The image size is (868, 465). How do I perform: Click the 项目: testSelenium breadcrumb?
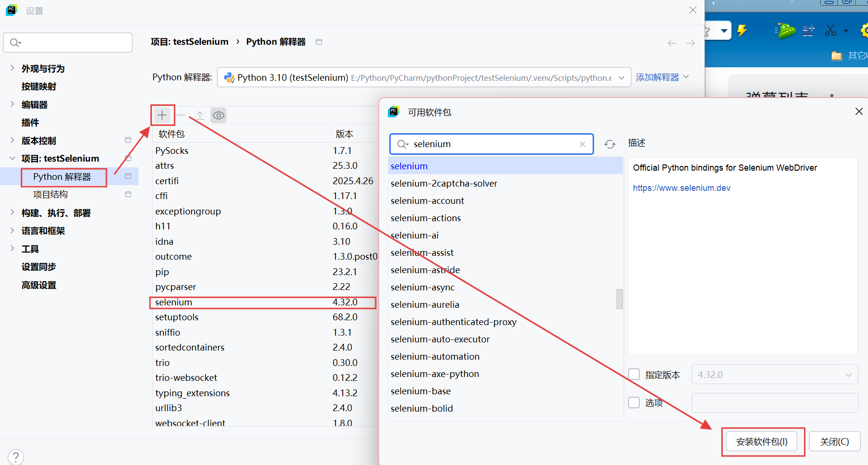tap(189, 42)
